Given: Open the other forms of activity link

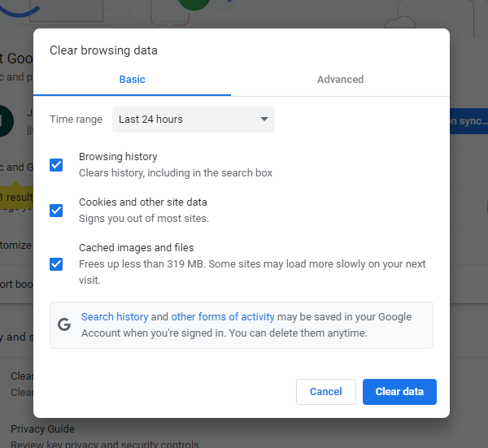Looking at the screenshot, I should tap(223, 317).
